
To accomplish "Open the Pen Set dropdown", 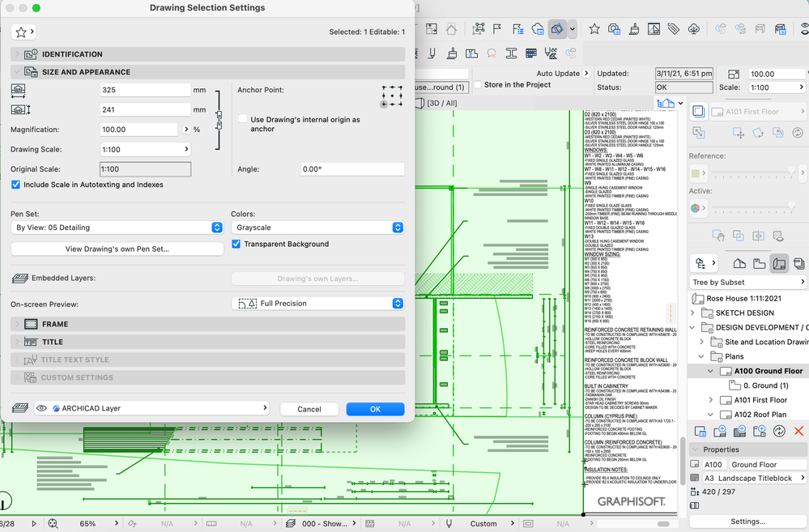I will tap(117, 228).
